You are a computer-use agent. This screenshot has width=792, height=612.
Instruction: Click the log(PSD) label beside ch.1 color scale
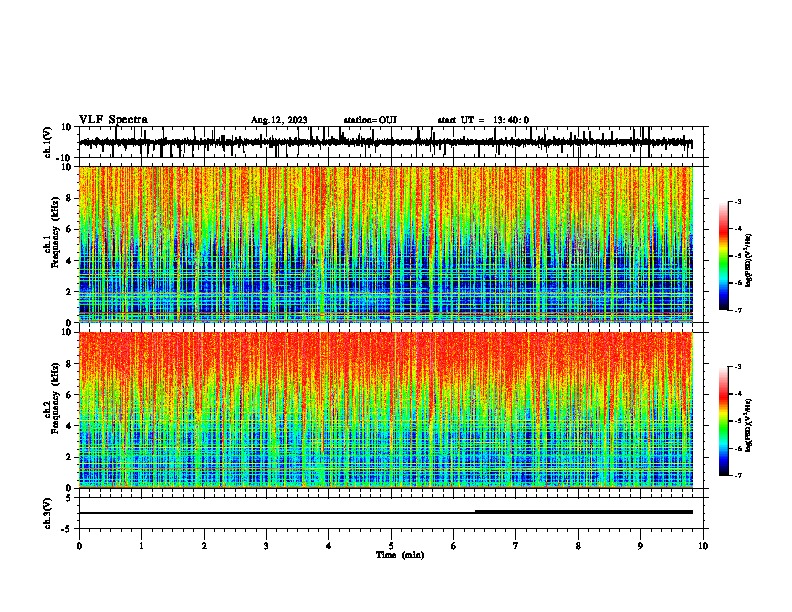748,261
